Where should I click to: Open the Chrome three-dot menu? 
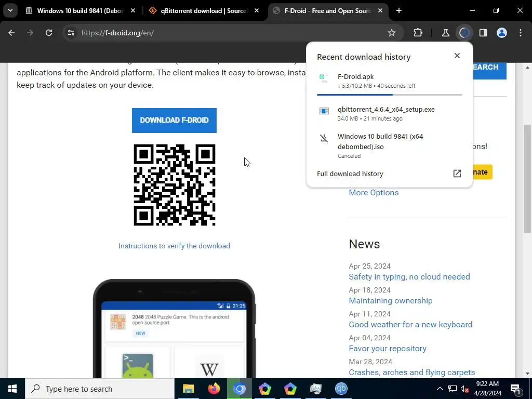pyautogui.click(x=521, y=33)
